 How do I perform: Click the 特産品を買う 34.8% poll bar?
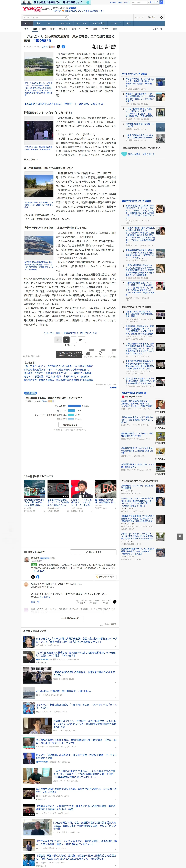tap(74, 406)
